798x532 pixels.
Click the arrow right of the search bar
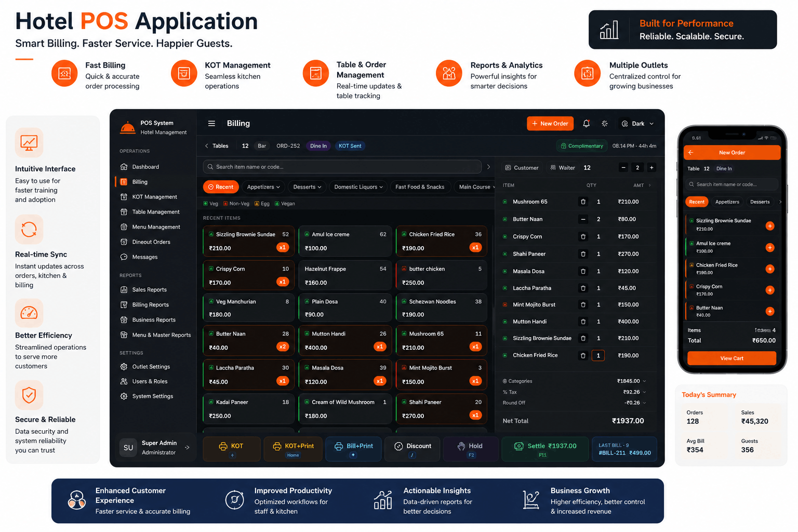488,167
